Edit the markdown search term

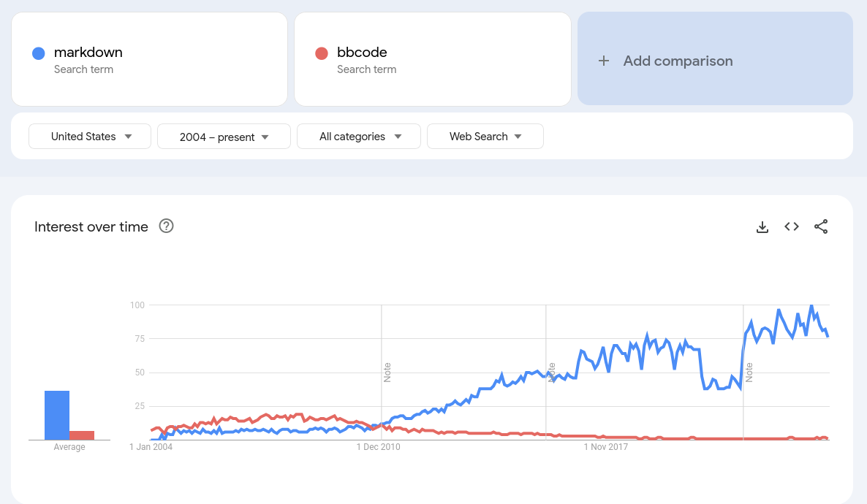coord(88,53)
